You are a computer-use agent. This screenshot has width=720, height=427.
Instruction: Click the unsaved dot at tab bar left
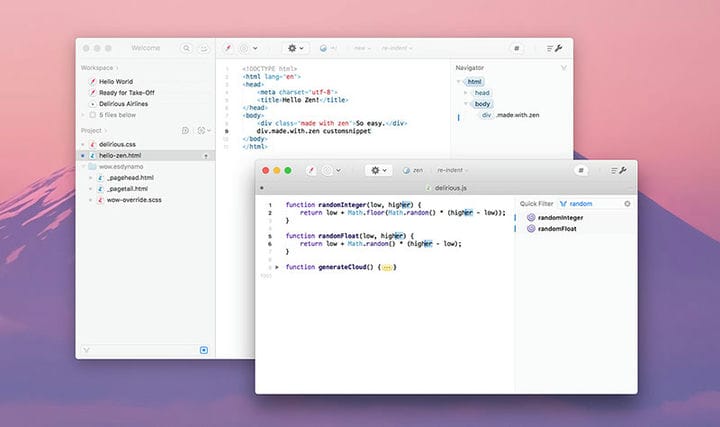(x=262, y=188)
